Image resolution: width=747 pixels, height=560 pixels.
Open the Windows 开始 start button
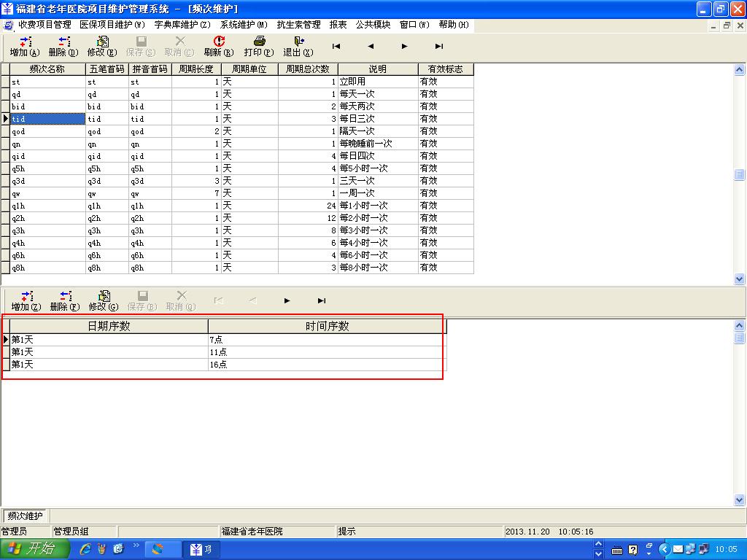tap(34, 549)
